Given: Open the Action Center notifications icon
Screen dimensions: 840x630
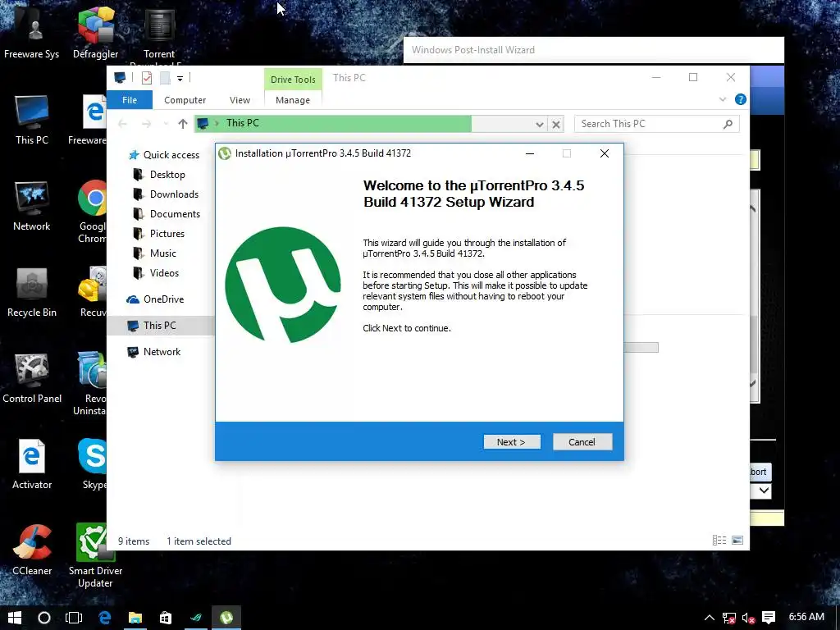Looking at the screenshot, I should coord(769,618).
